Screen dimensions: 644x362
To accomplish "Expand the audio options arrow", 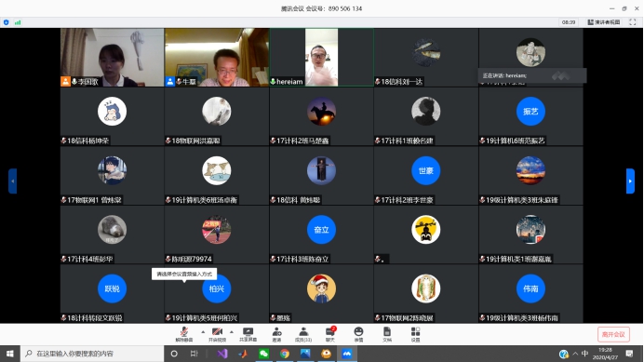I will pyautogui.click(x=203, y=331).
